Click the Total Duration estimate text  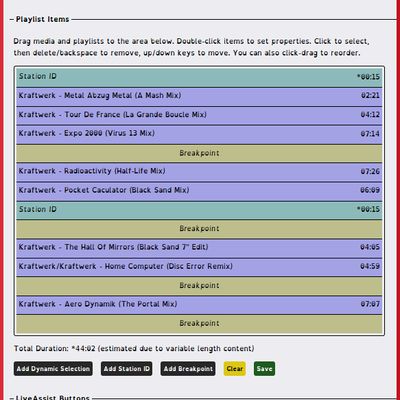click(x=134, y=349)
